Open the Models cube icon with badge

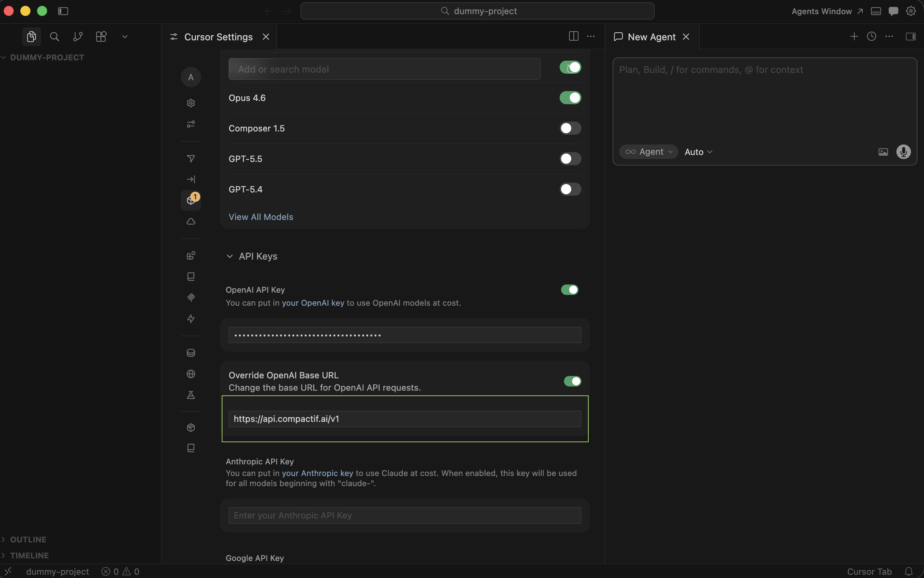(191, 200)
